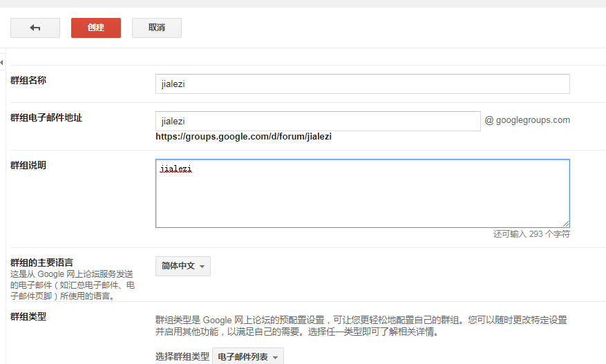Click the underlined word jialezi in the description
This screenshot has height=364, width=606.
175,169
